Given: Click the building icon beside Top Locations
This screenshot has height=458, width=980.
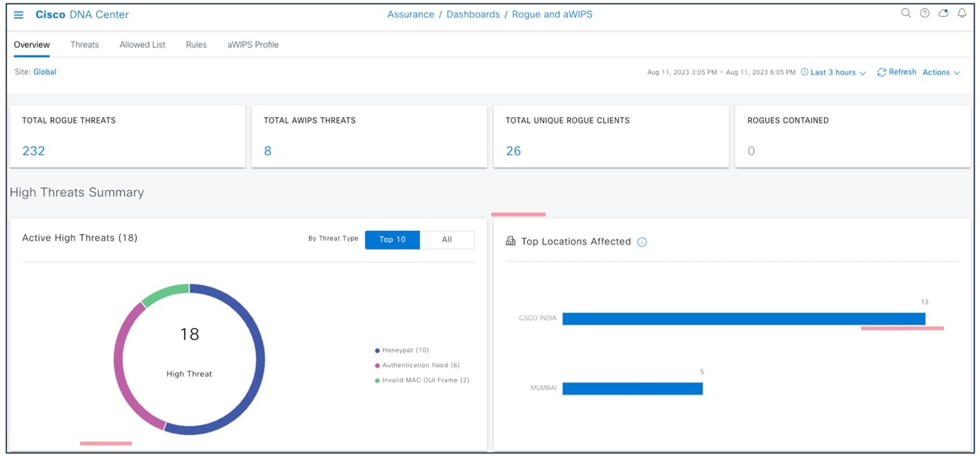Looking at the screenshot, I should point(510,241).
